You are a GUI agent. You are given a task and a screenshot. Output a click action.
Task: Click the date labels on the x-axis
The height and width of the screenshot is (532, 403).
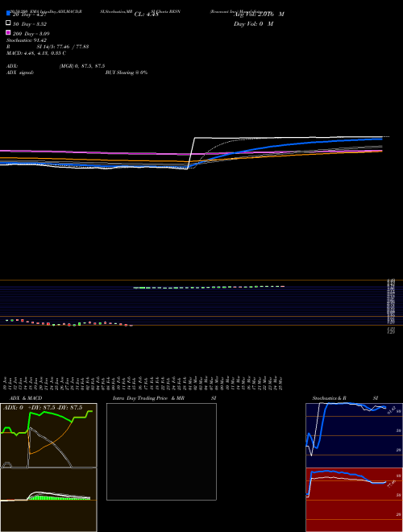pos(143,383)
